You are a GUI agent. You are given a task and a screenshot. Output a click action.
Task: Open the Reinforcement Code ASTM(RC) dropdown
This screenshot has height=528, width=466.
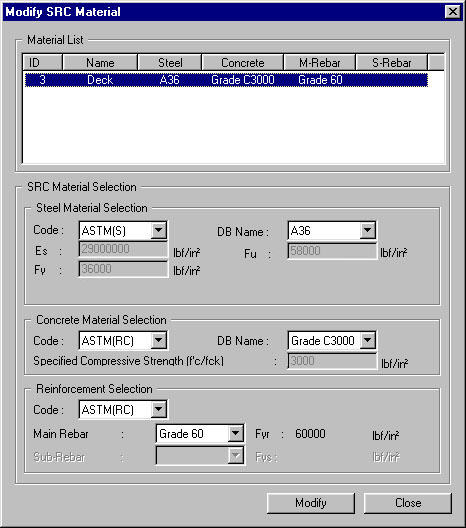(123, 410)
